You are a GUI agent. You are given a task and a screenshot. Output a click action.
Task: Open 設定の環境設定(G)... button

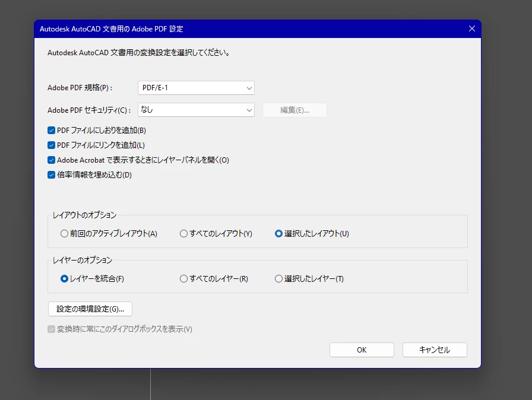[x=90, y=309]
